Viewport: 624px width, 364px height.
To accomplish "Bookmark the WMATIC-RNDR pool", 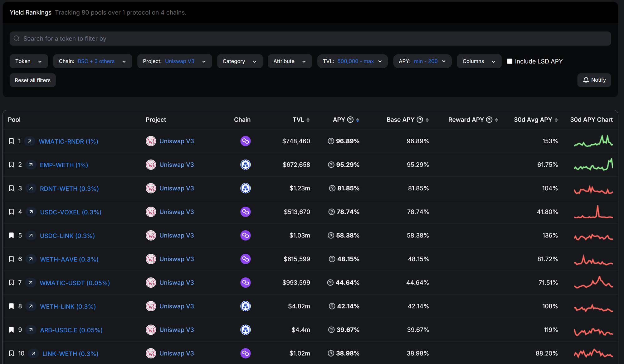I will coord(11,141).
